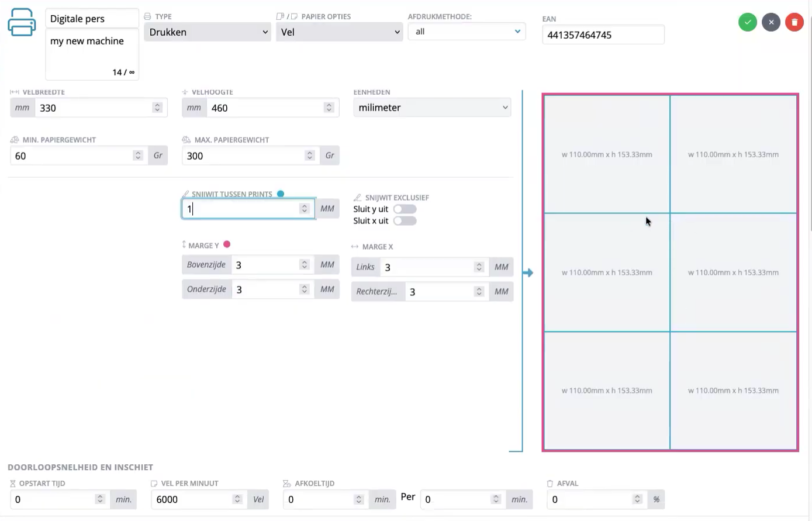812x521 pixels.
Task: Click the red trash delete button
Action: 794,22
